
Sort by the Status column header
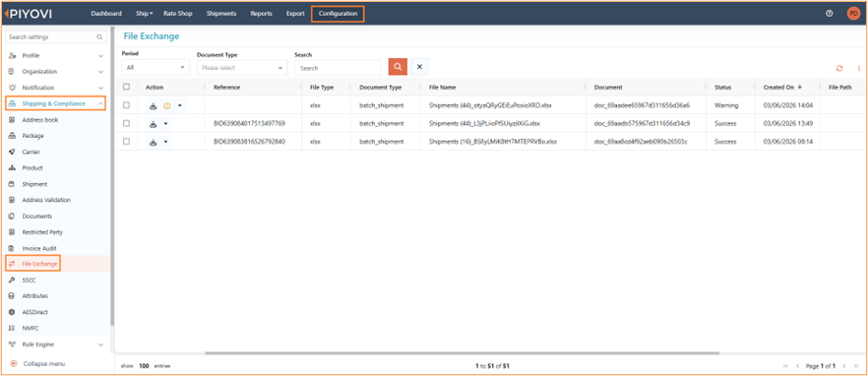point(723,87)
